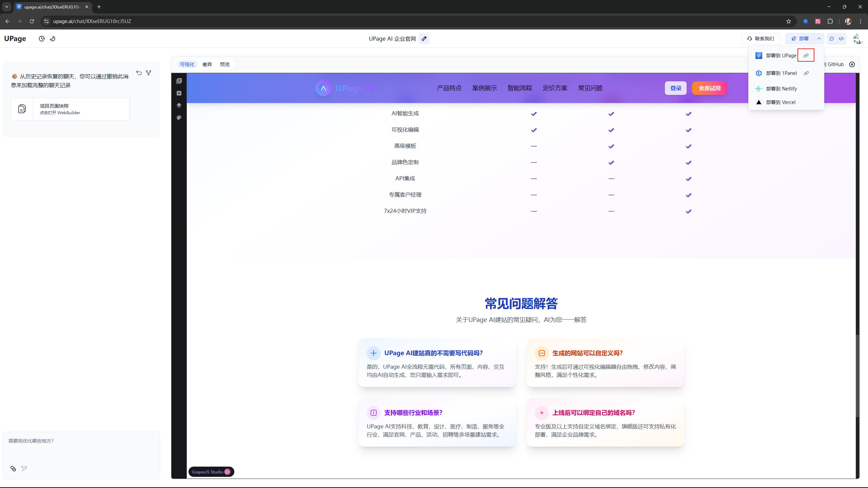Click the UPage AI logo in preview
The image size is (868, 488).
345,88
